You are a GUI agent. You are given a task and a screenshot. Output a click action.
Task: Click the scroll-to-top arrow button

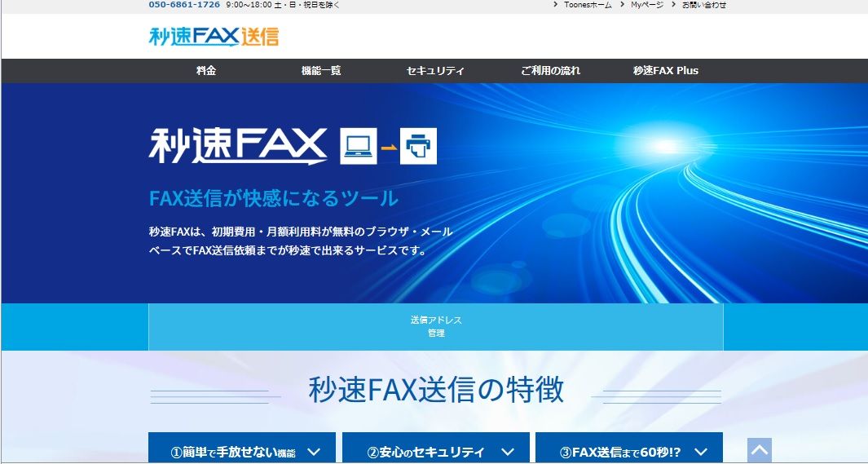point(759,449)
